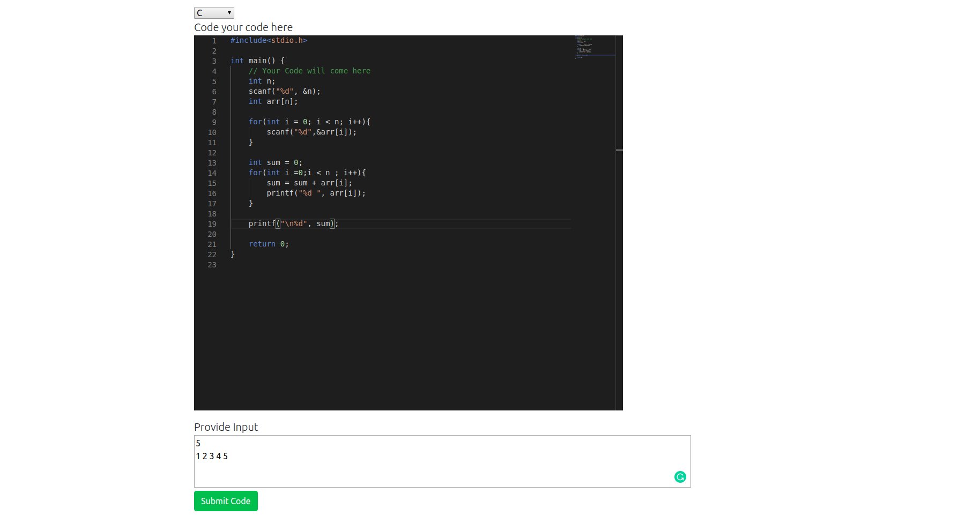Click line number 12 in gutter
The height and width of the screenshot is (516, 980).
[212, 153]
